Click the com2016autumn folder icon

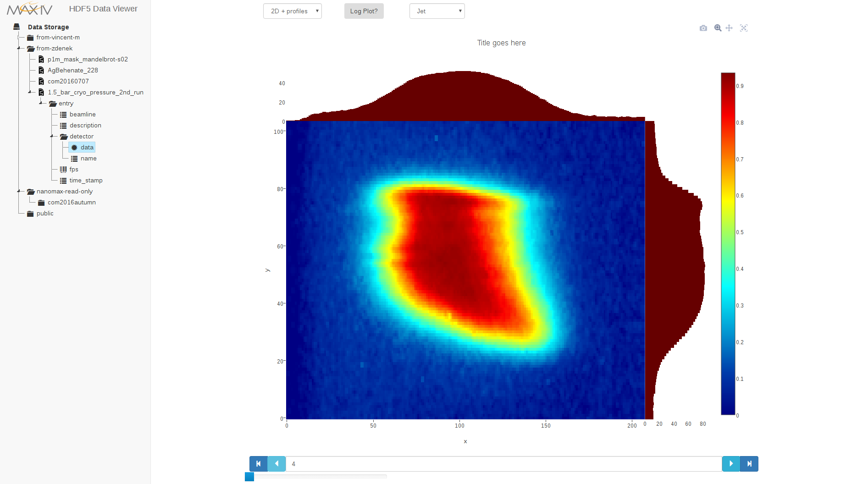41,203
